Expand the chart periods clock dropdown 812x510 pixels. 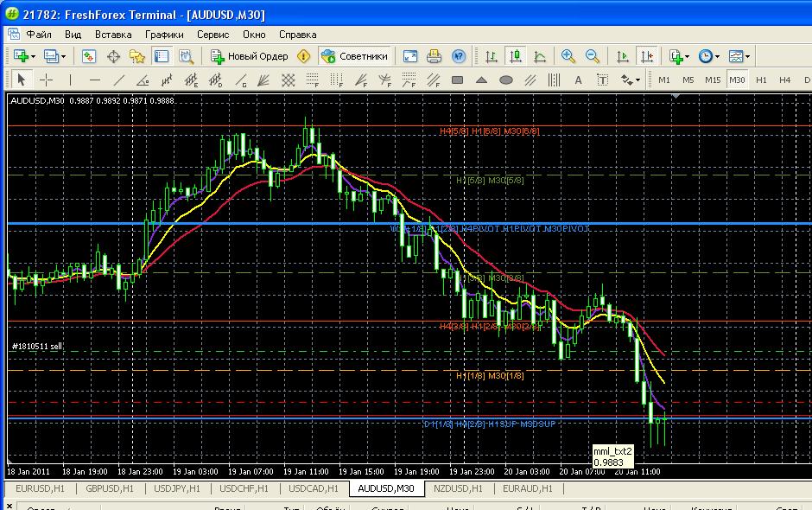(718, 56)
